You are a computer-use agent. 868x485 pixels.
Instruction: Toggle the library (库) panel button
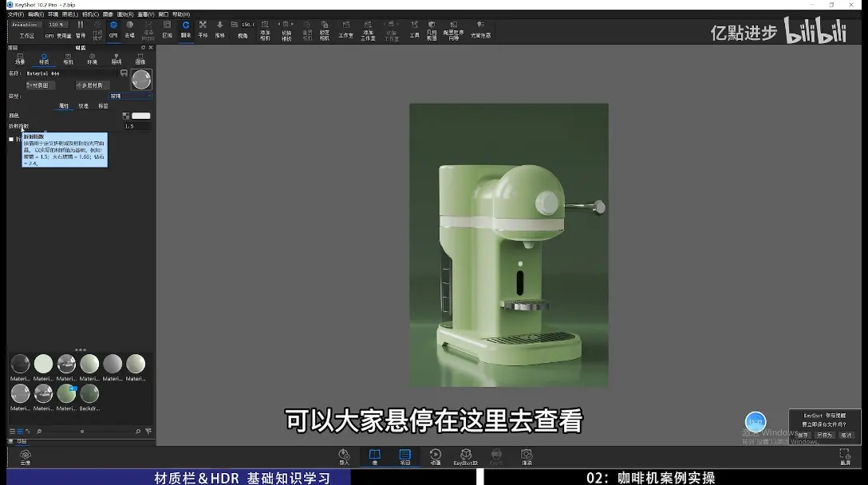pos(375,457)
